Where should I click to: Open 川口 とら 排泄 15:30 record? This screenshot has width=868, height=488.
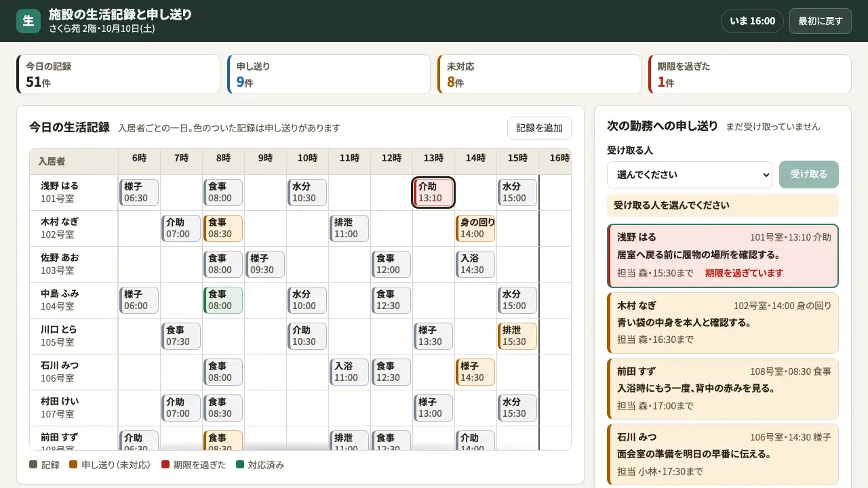tap(517, 336)
